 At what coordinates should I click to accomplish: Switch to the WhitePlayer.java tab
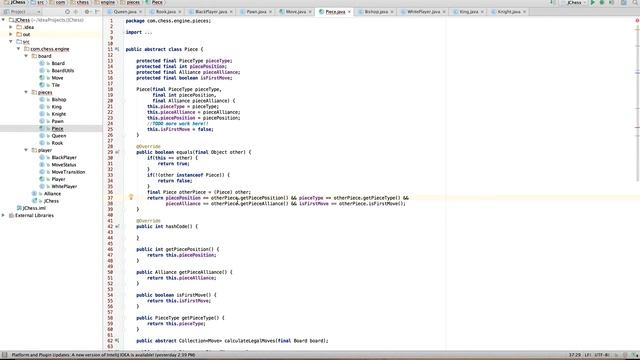[423, 12]
